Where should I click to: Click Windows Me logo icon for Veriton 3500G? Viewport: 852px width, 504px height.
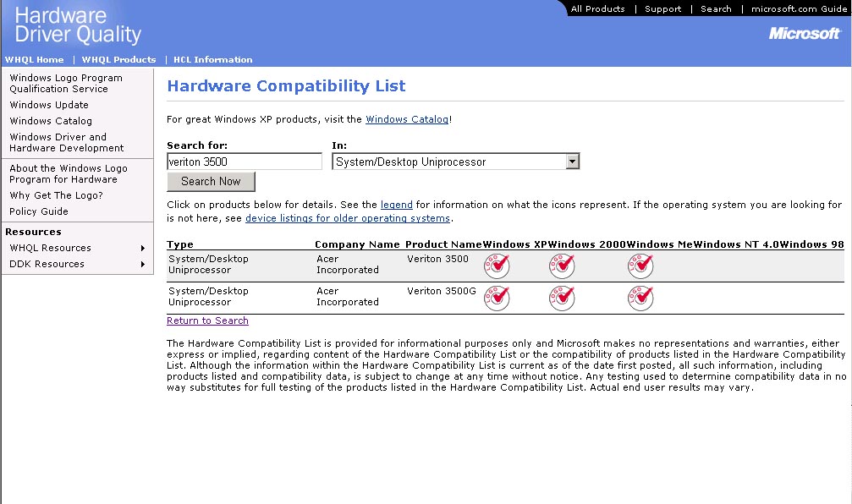pyautogui.click(x=640, y=297)
